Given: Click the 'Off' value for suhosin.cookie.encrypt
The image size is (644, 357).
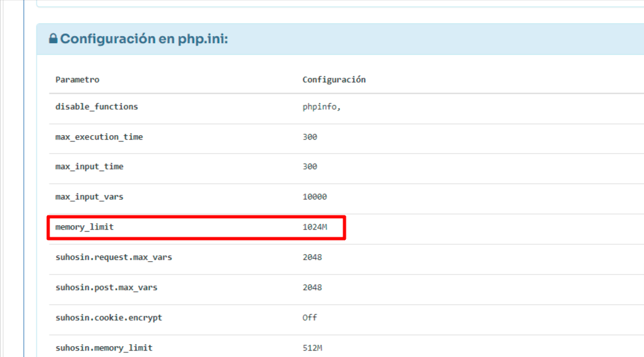Looking at the screenshot, I should (310, 318).
